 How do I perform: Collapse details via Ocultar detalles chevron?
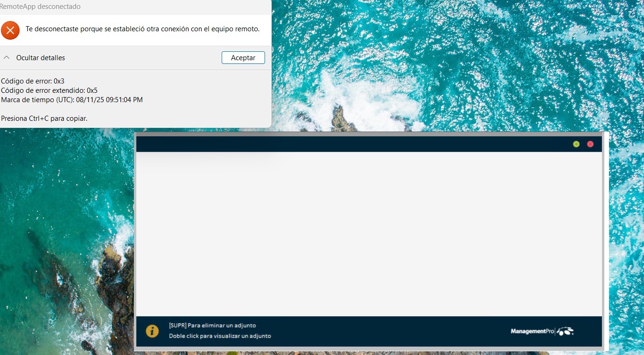point(7,58)
